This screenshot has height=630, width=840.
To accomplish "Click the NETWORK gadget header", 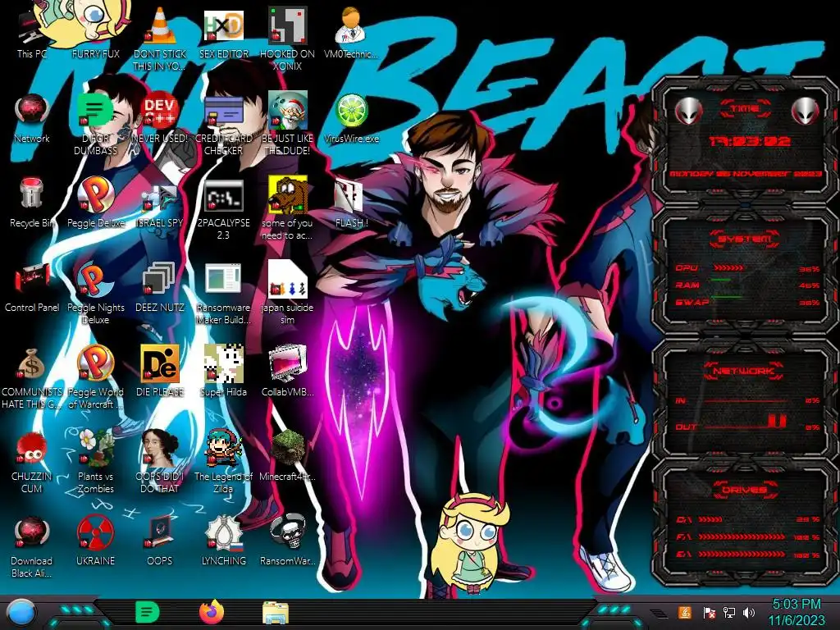I will pos(744,371).
